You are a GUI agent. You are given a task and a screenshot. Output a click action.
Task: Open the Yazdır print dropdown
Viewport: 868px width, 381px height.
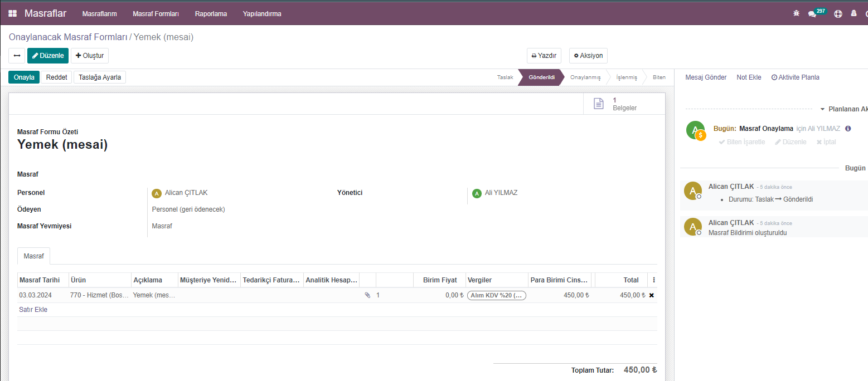tap(544, 56)
